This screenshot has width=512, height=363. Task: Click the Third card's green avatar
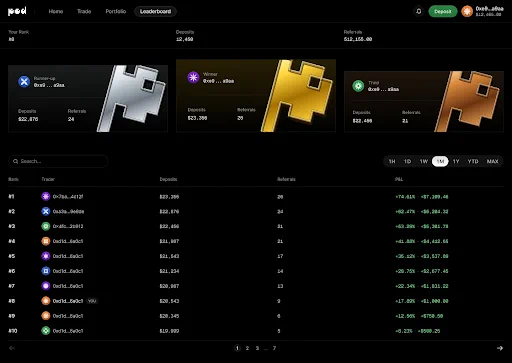pyautogui.click(x=358, y=86)
